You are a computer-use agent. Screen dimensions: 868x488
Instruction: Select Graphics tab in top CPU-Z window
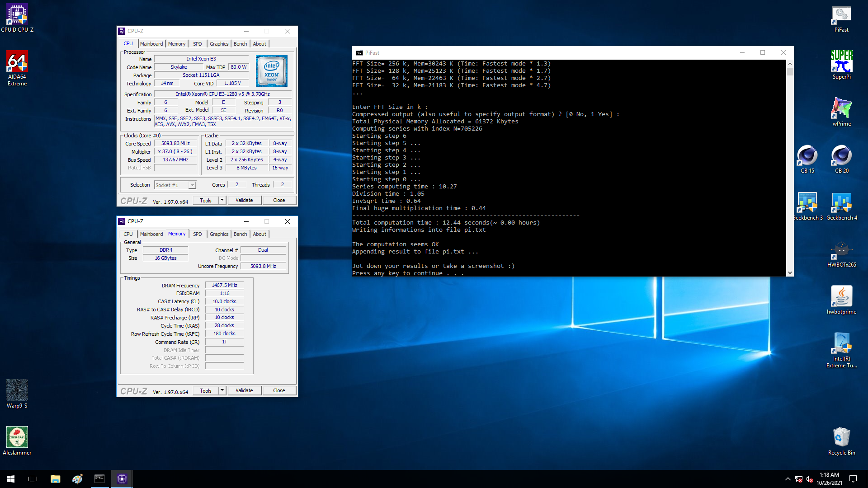[219, 44]
